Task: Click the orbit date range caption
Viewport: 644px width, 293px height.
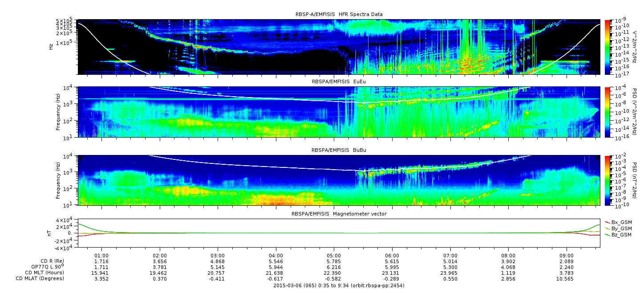Action: click(339, 285)
